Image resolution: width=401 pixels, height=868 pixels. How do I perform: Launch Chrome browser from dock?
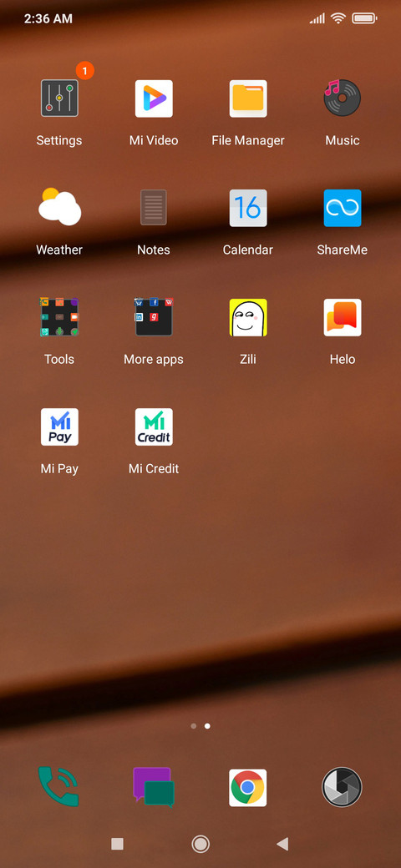point(248,787)
